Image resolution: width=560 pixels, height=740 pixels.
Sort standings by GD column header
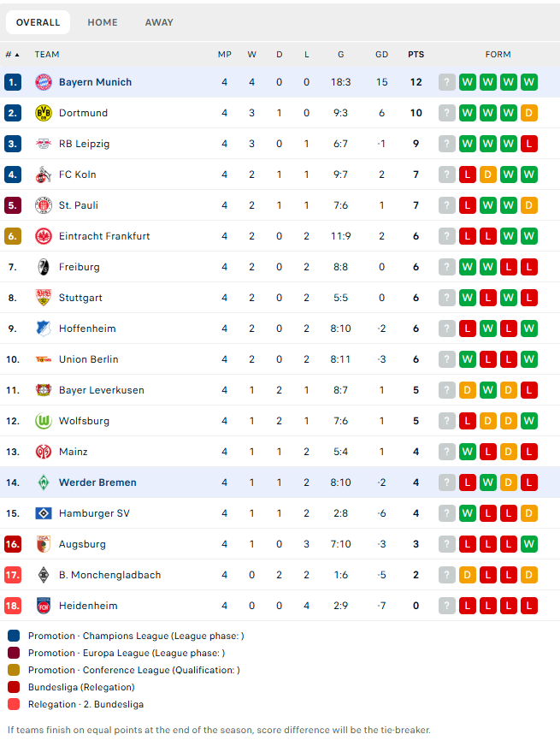[381, 55]
